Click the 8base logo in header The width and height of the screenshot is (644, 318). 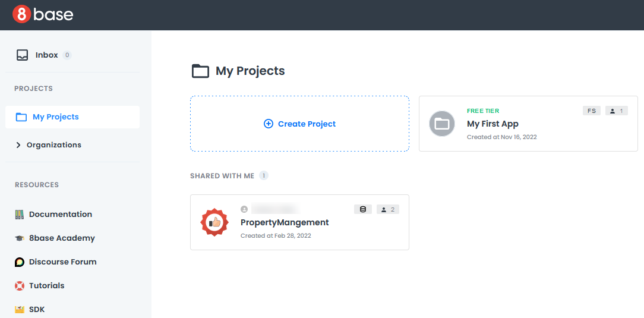(x=43, y=15)
